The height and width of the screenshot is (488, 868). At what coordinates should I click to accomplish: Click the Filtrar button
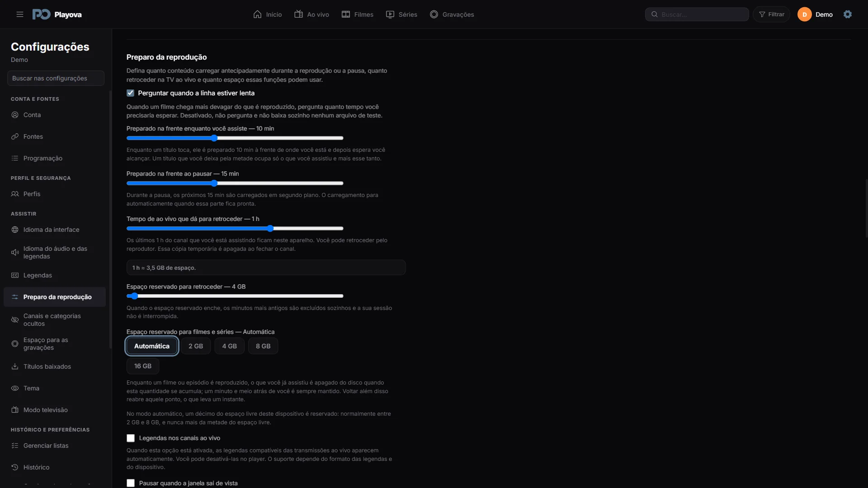click(772, 14)
